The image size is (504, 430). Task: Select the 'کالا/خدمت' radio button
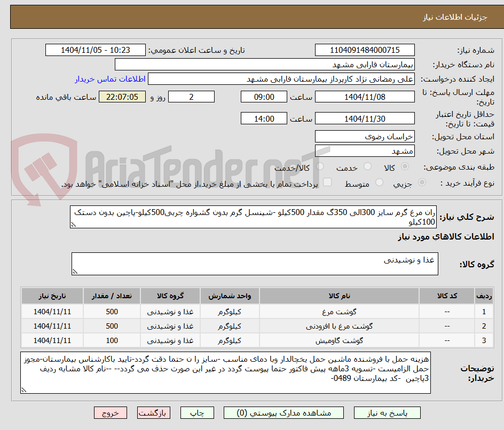coord(320,166)
